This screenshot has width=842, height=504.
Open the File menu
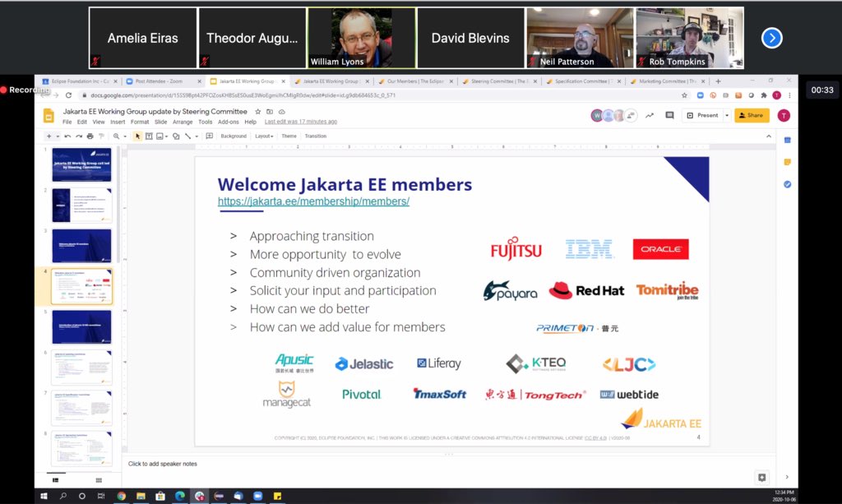67,122
